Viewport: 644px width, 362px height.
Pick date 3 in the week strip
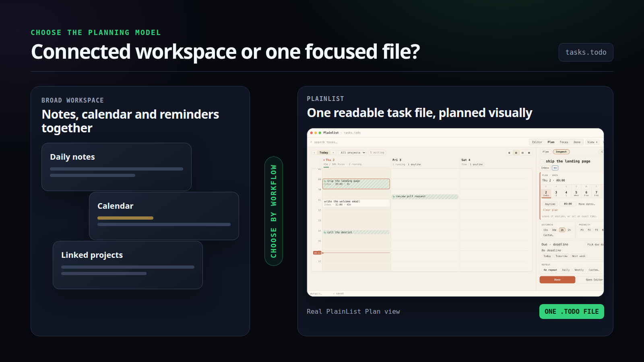556,193
